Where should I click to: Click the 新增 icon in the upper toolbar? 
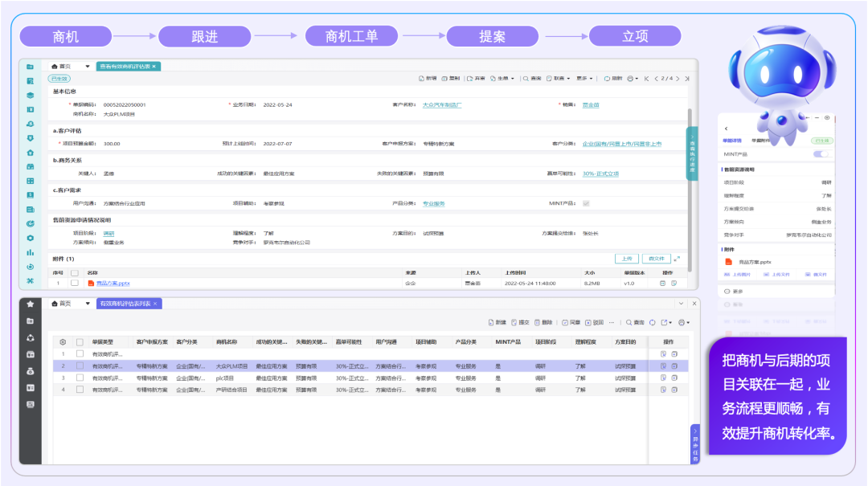click(422, 79)
